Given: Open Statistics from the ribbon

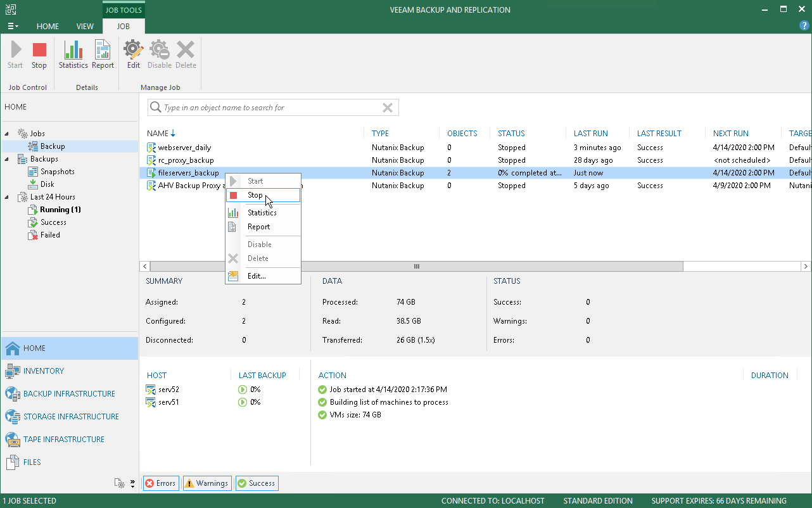Looking at the screenshot, I should coord(73,50).
